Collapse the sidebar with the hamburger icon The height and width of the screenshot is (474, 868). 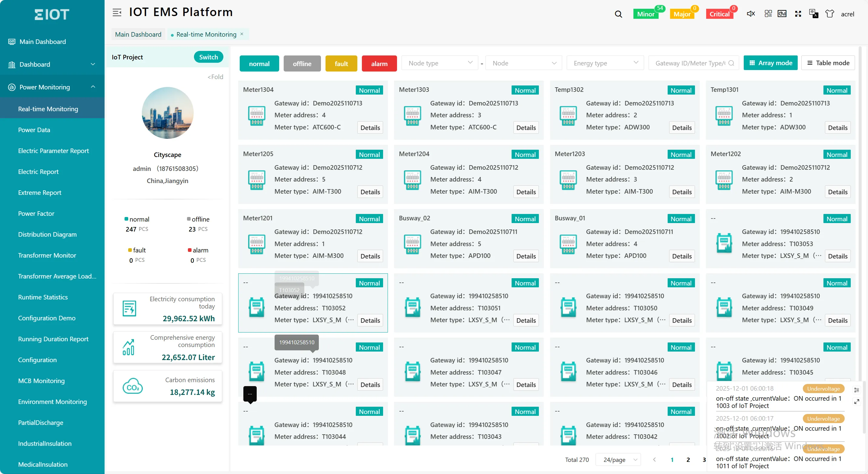[117, 12]
